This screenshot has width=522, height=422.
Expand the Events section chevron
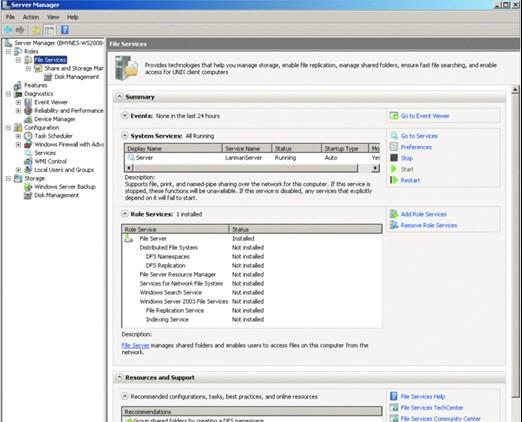(125, 116)
